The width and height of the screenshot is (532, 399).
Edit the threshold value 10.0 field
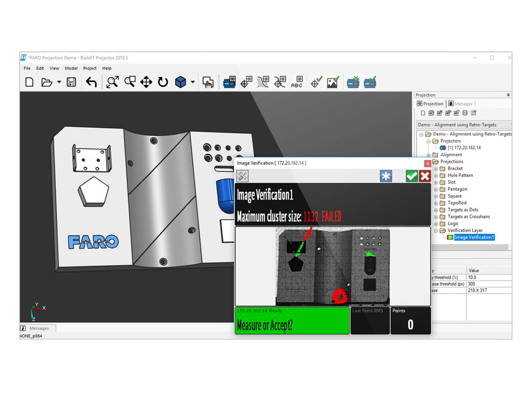coord(489,277)
